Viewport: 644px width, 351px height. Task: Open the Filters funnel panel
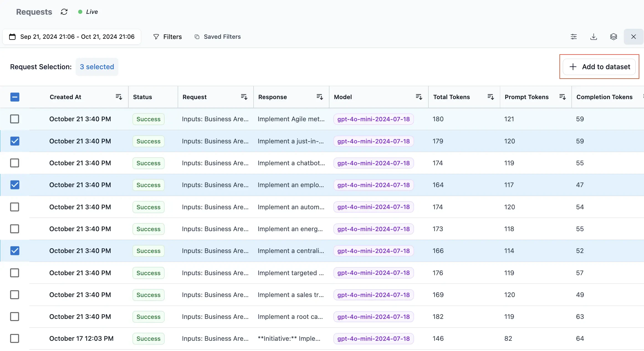(167, 37)
